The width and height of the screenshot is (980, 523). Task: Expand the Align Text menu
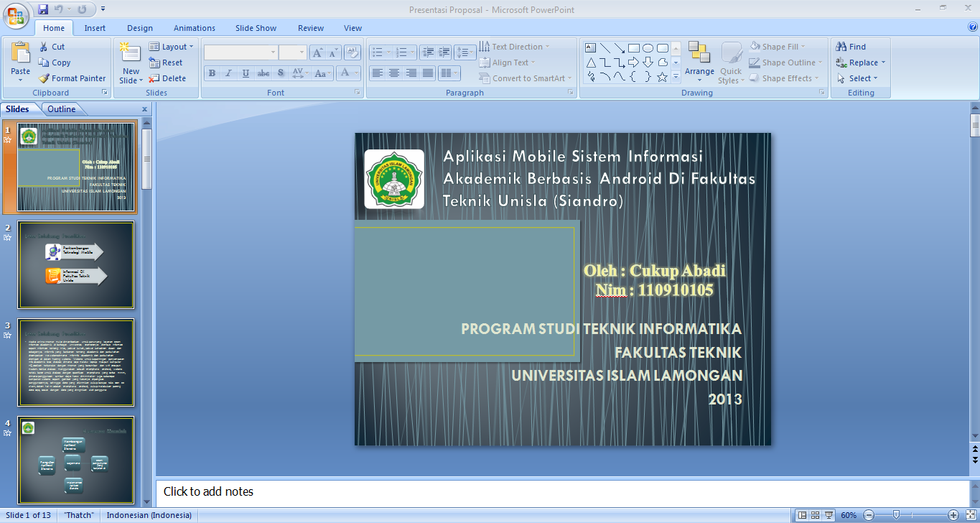click(508, 63)
